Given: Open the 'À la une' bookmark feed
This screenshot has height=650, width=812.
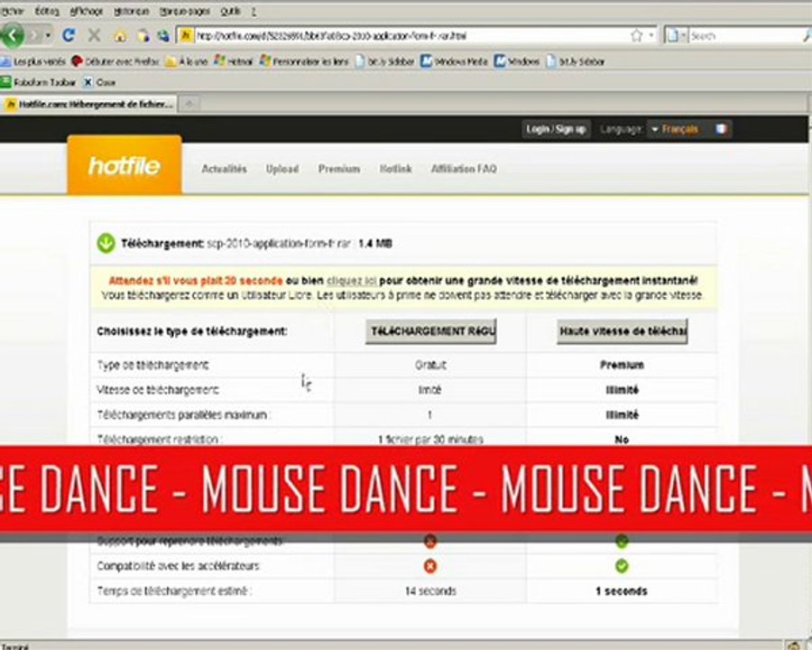Looking at the screenshot, I should 187,61.
